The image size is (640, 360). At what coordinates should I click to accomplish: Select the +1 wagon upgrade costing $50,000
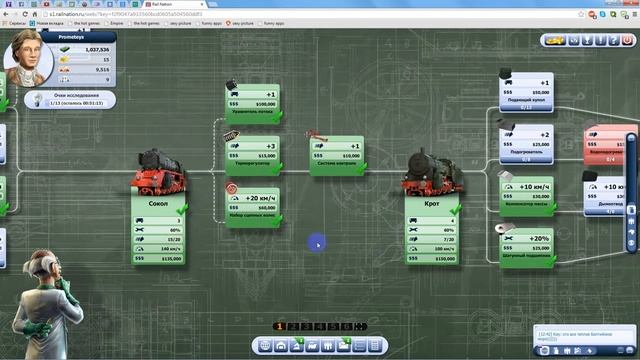pyautogui.click(x=527, y=92)
